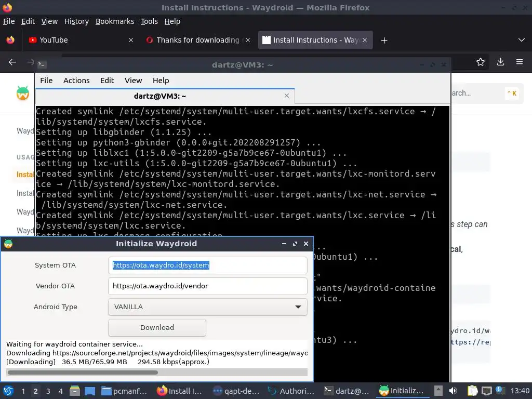Open the Android Type VANILLA dropdown

coord(208,307)
